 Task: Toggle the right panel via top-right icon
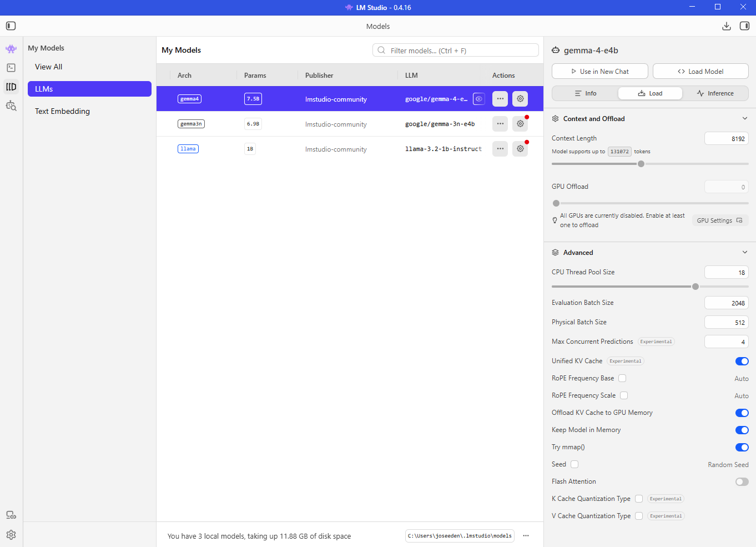(745, 26)
